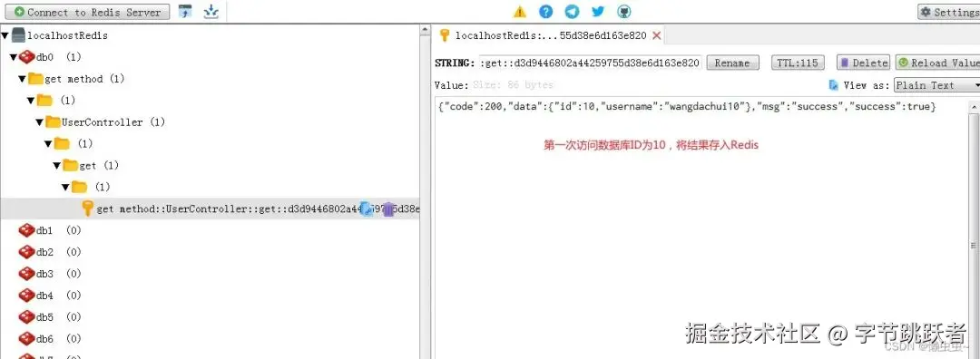
Task: Click the Delete key button
Action: click(x=863, y=63)
